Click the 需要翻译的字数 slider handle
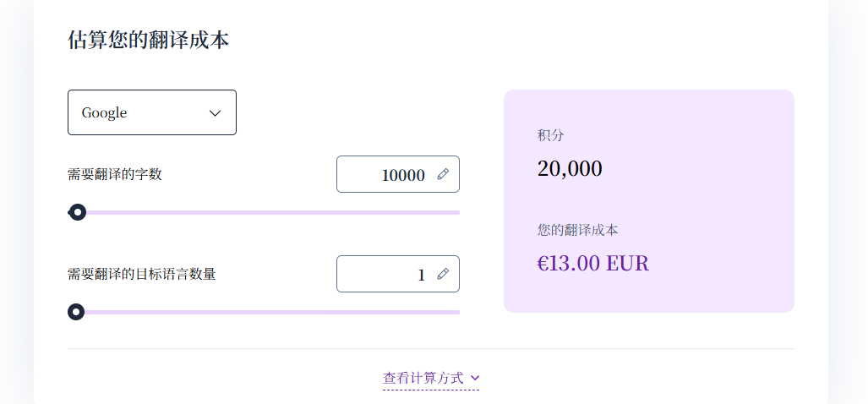This screenshot has width=868, height=404. point(78,212)
